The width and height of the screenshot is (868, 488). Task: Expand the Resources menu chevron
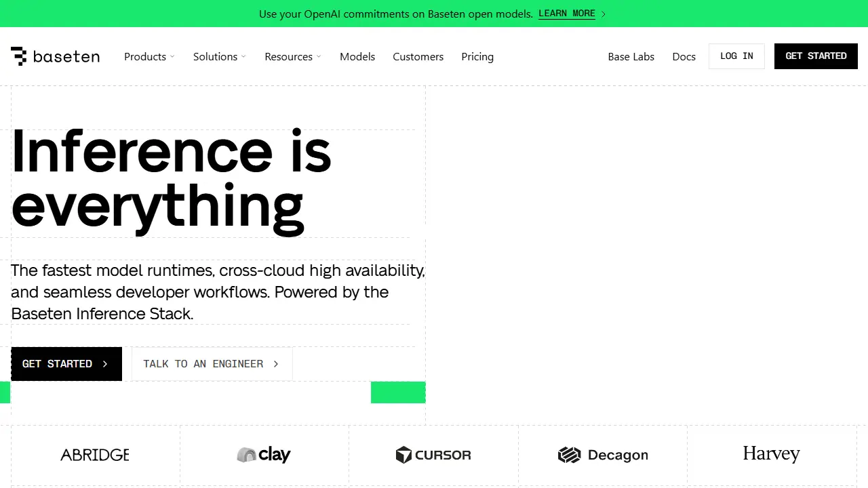[x=319, y=57]
